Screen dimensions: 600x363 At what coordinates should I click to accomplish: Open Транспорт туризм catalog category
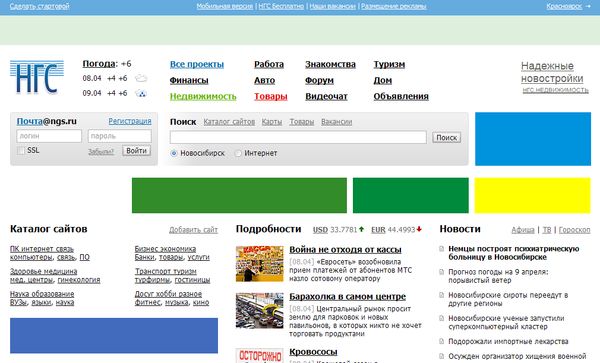click(x=166, y=271)
